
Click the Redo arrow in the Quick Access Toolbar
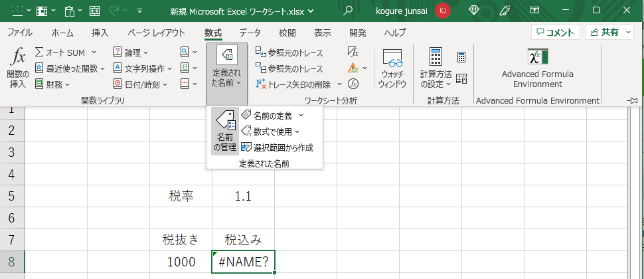tap(116, 11)
